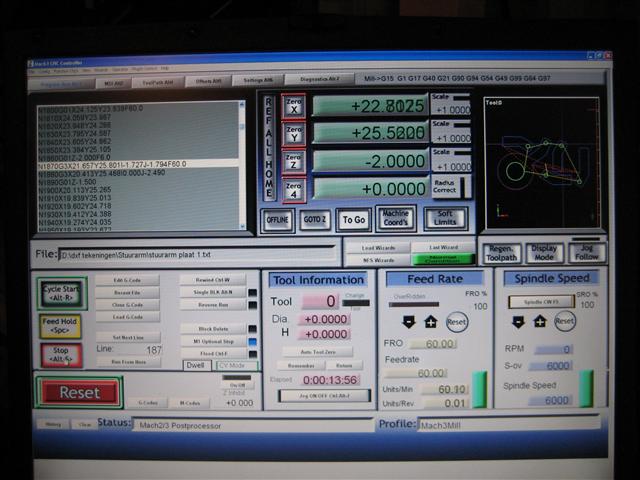This screenshot has width=640, height=480.
Task: Toggle Block Delete
Action: point(213,329)
